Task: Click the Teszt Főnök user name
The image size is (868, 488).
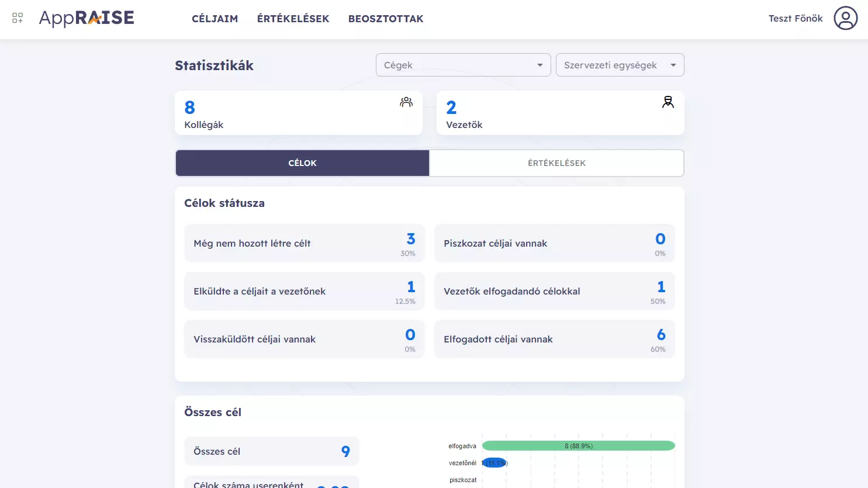Action: point(796,19)
